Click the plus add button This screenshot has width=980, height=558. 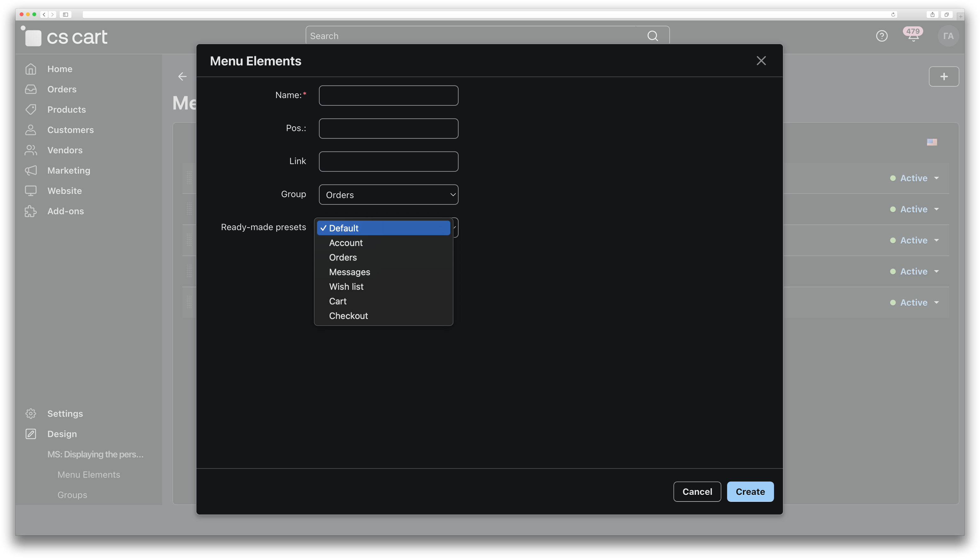(944, 76)
